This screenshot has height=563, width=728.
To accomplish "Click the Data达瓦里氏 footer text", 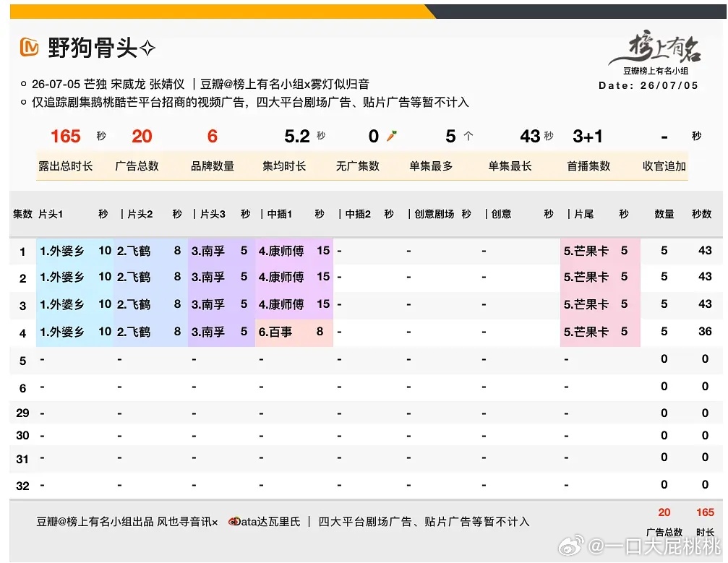I will (269, 522).
